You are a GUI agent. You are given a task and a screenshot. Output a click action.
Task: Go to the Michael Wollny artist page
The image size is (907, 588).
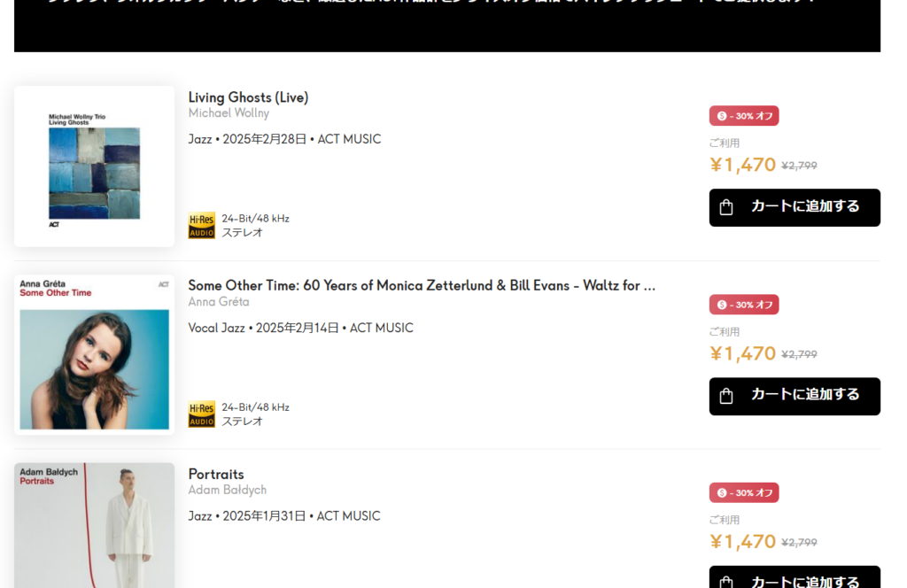coord(229,113)
